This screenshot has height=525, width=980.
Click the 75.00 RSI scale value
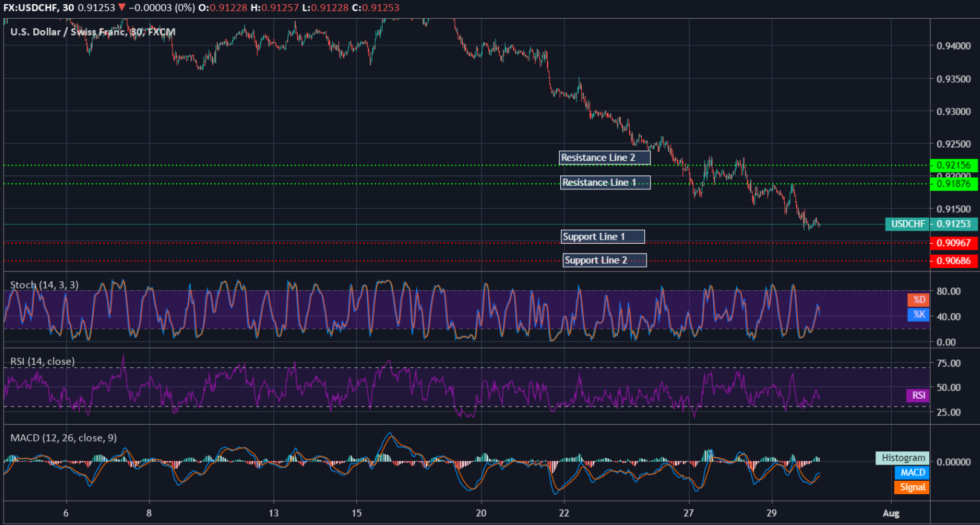(x=949, y=364)
